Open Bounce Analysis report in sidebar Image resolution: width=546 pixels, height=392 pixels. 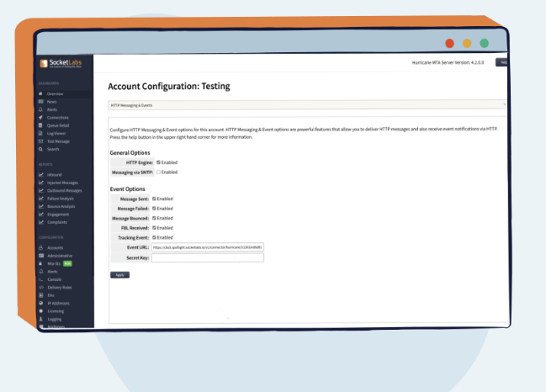coord(61,206)
